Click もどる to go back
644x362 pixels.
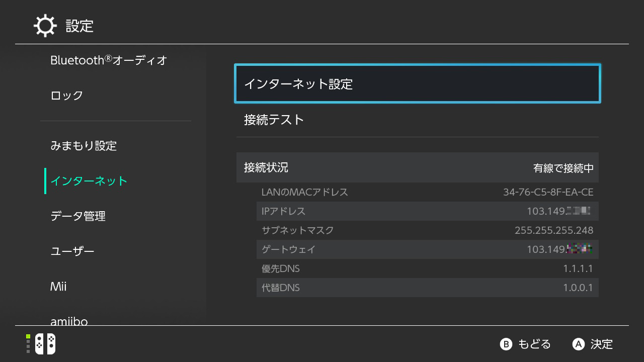point(526,344)
